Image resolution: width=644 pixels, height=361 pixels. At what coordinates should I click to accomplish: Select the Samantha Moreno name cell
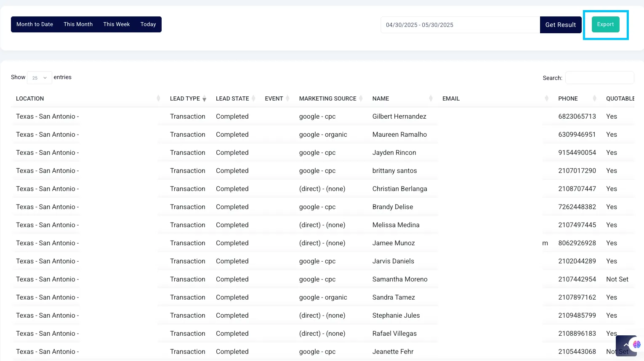pos(400,279)
